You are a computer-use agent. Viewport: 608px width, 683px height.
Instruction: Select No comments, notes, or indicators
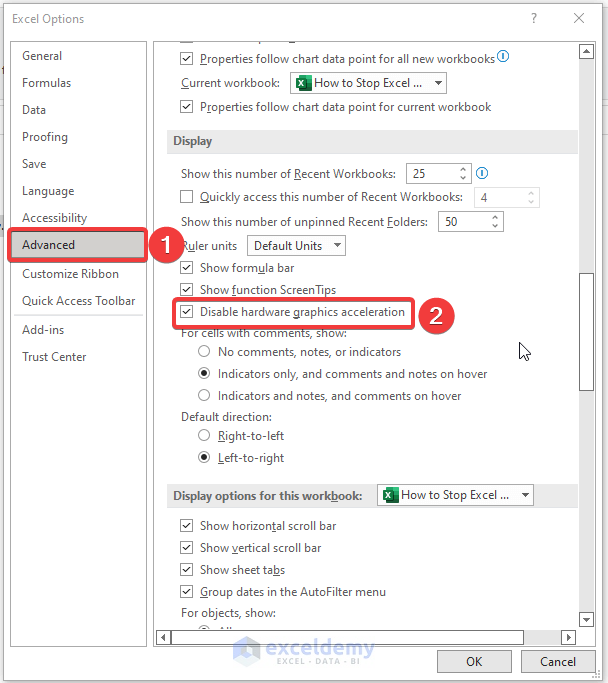[204, 352]
